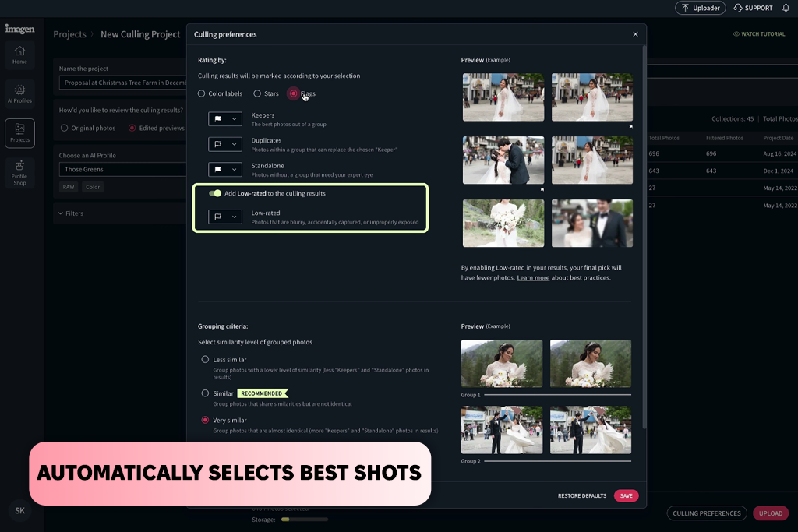Select Similar recommended grouping

pyautogui.click(x=205, y=393)
